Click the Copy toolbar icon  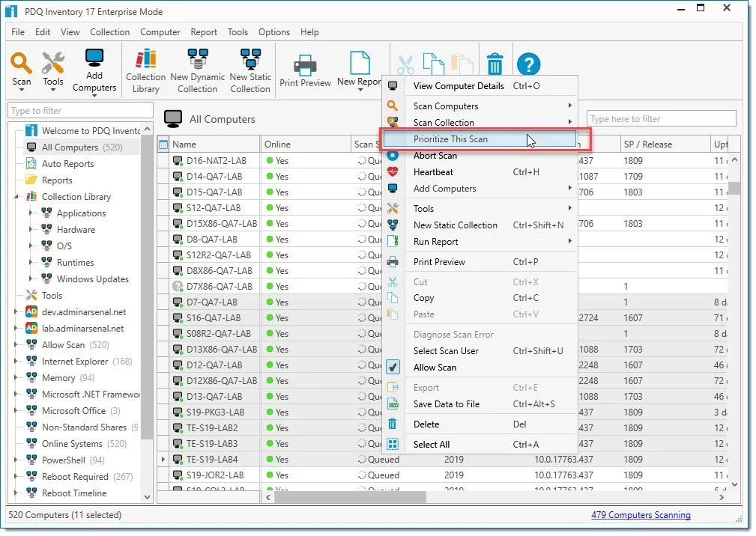click(x=434, y=64)
